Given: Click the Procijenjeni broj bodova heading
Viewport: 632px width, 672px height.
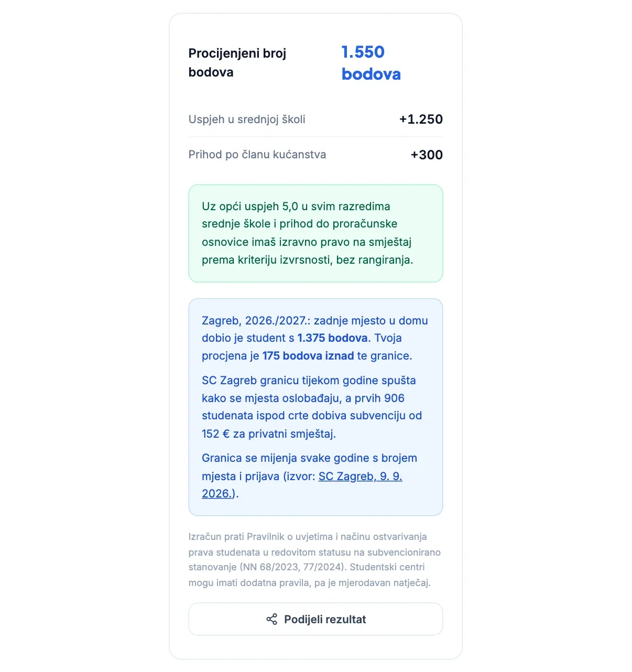Looking at the screenshot, I should (237, 62).
